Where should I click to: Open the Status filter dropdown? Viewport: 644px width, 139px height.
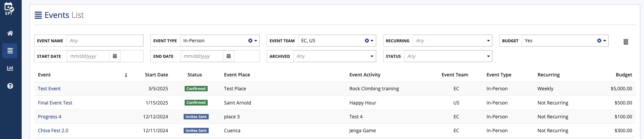448,56
